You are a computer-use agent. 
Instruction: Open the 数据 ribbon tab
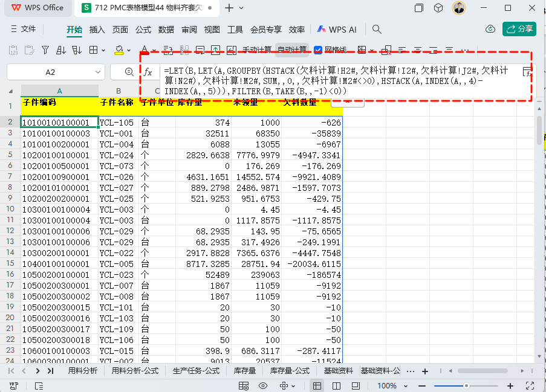pyautogui.click(x=166, y=30)
